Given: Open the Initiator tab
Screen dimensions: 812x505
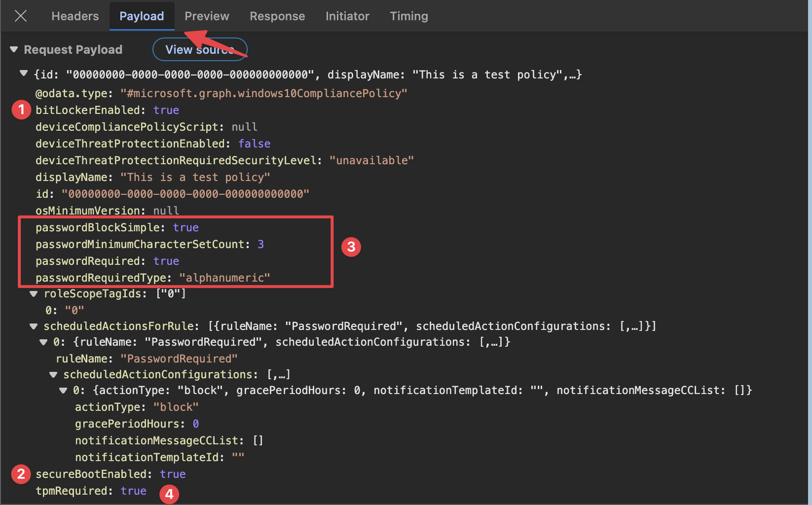Looking at the screenshot, I should pyautogui.click(x=347, y=16).
